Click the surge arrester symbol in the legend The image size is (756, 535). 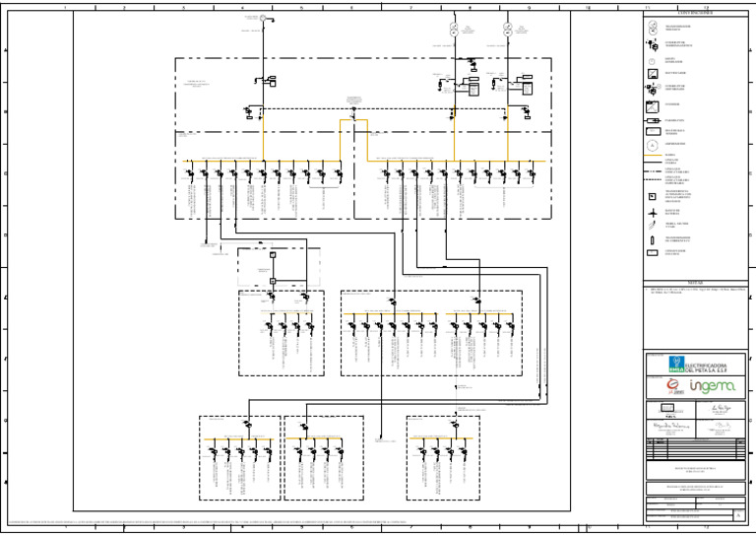[x=652, y=120]
